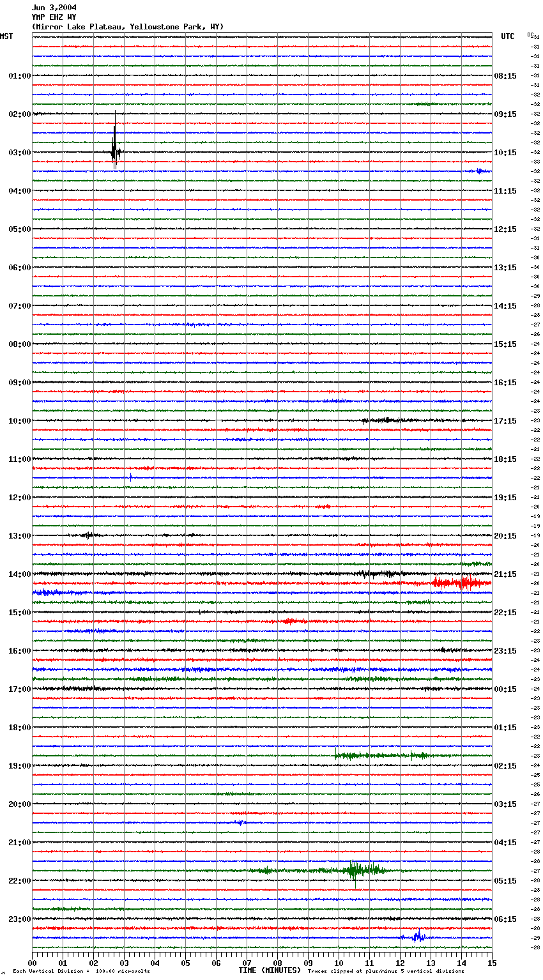Select the MST time label "10:00"

(20, 421)
